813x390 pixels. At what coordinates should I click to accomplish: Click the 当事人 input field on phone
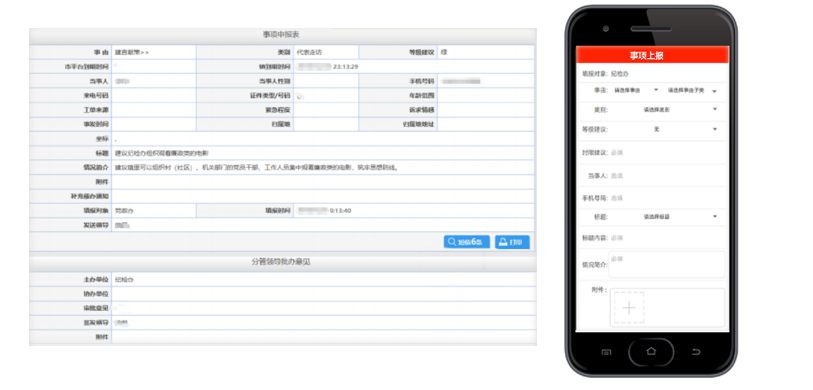[668, 176]
